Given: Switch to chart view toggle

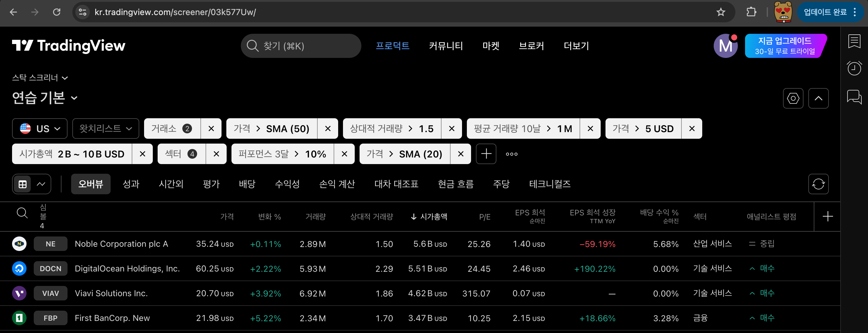Looking at the screenshot, I should tap(41, 184).
